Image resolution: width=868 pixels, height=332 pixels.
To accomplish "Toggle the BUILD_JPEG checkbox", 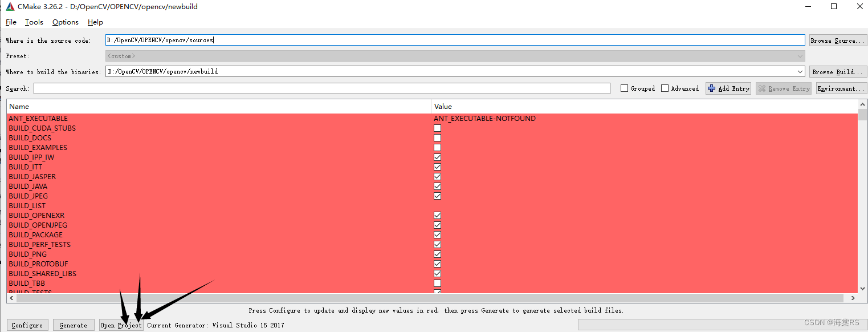I will 438,196.
